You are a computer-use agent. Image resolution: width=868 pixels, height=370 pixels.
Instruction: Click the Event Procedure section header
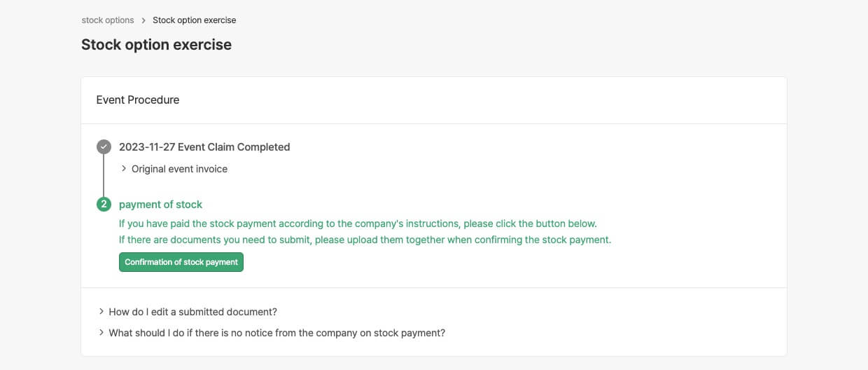[x=138, y=100]
